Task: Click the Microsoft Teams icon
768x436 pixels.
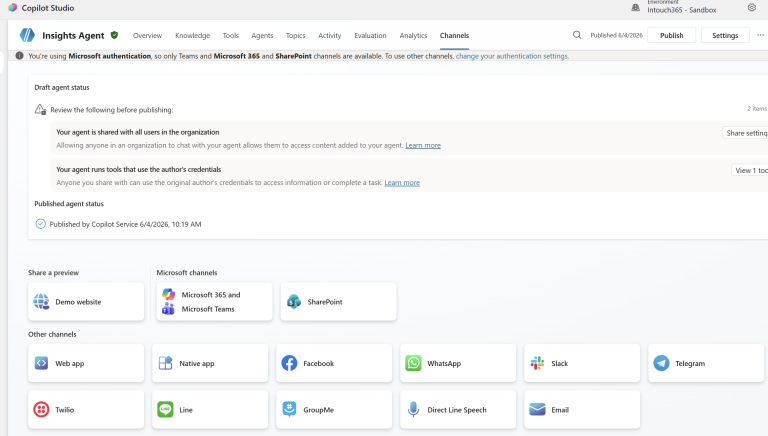Action: coord(168,309)
